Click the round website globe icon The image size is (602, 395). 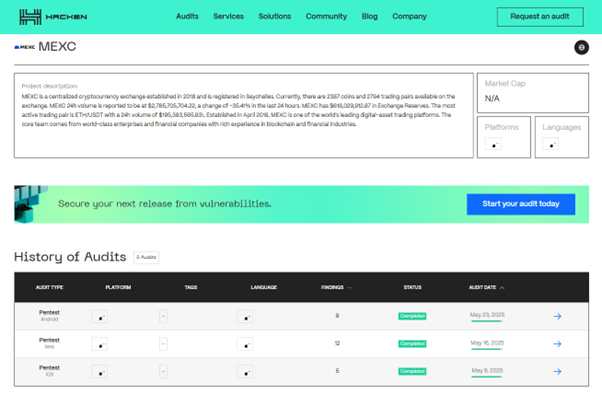click(x=581, y=47)
